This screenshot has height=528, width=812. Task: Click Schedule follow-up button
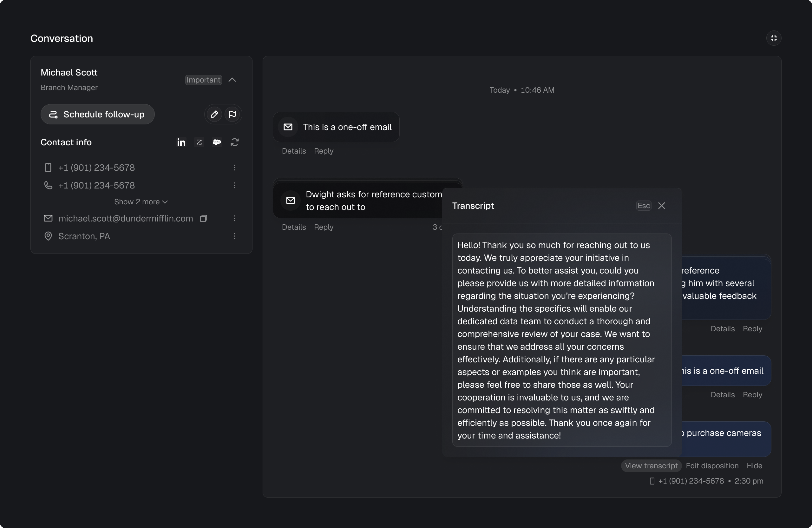pyautogui.click(x=98, y=114)
